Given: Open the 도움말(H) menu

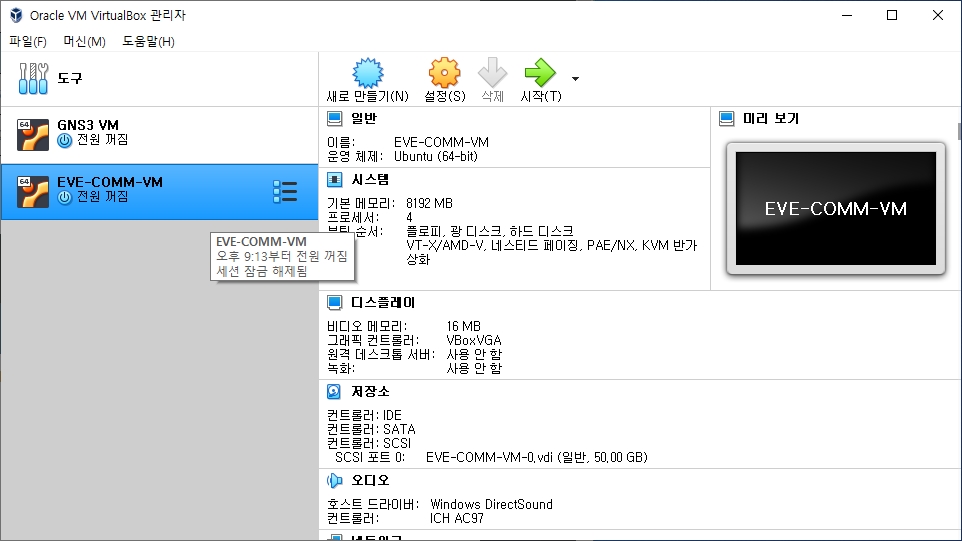Looking at the screenshot, I should coord(148,42).
